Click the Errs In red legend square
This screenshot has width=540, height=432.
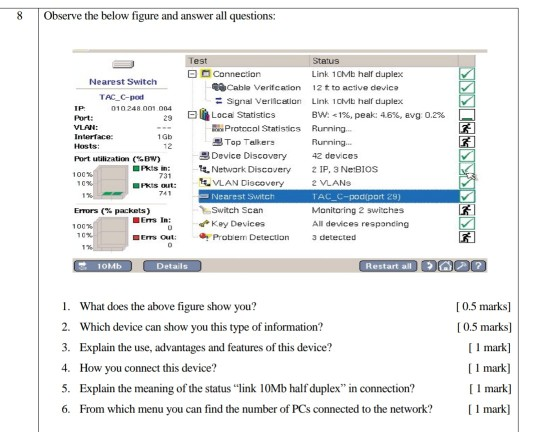coord(136,220)
